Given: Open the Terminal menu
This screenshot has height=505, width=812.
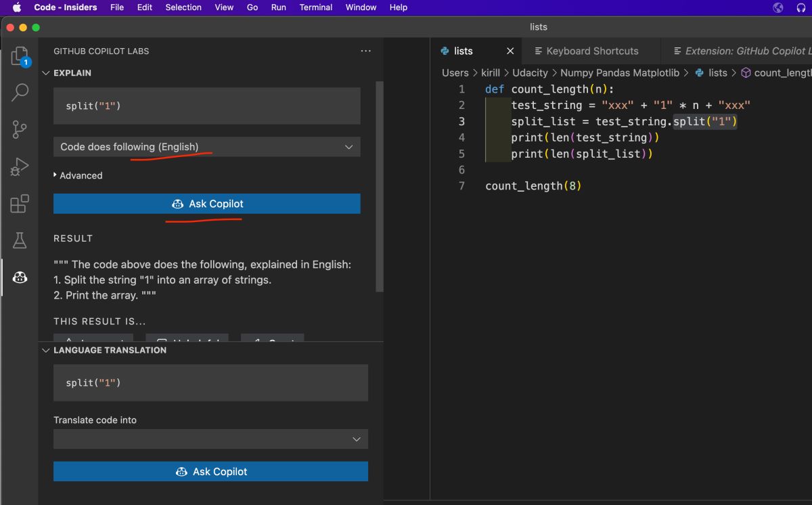Looking at the screenshot, I should click(315, 7).
